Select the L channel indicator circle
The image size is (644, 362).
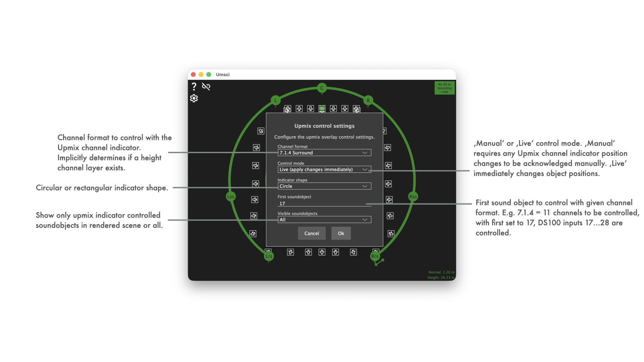[x=275, y=100]
